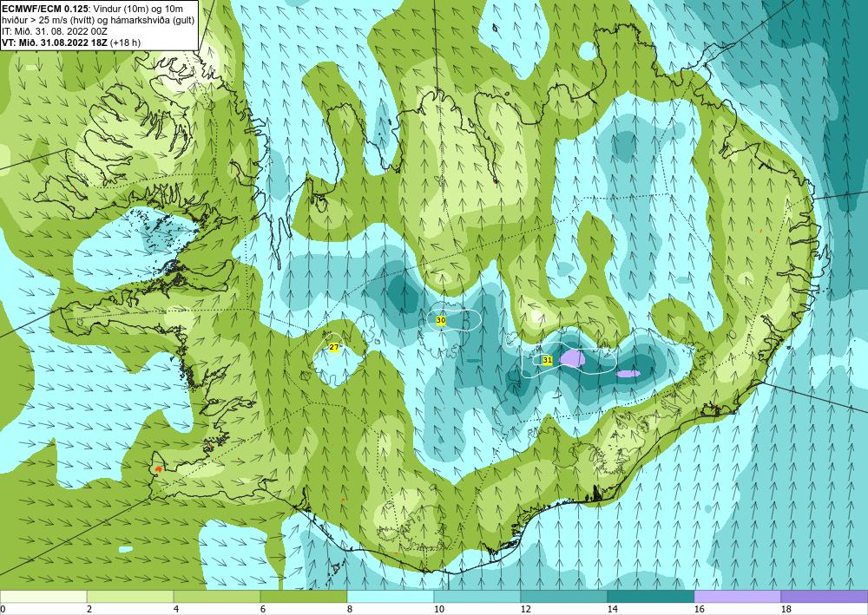
Task: Click the legend value 10 label
Action: pos(439,610)
